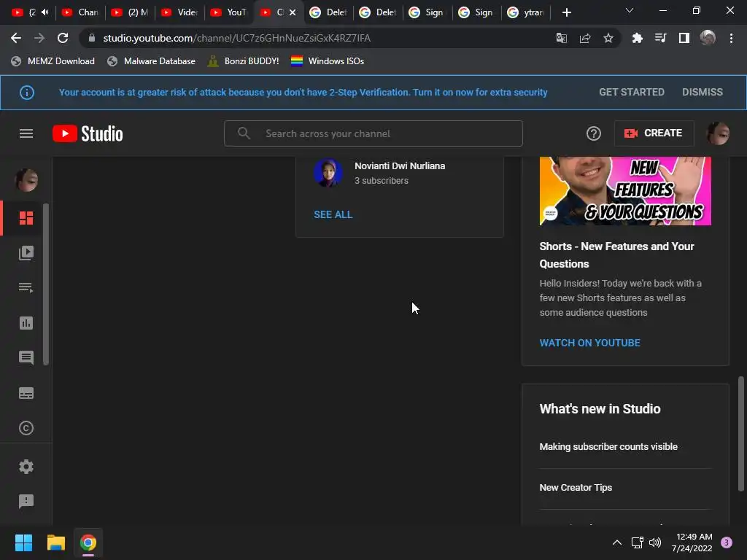The height and width of the screenshot is (560, 747).
Task: Open Malware Database bookmark
Action: [x=152, y=61]
